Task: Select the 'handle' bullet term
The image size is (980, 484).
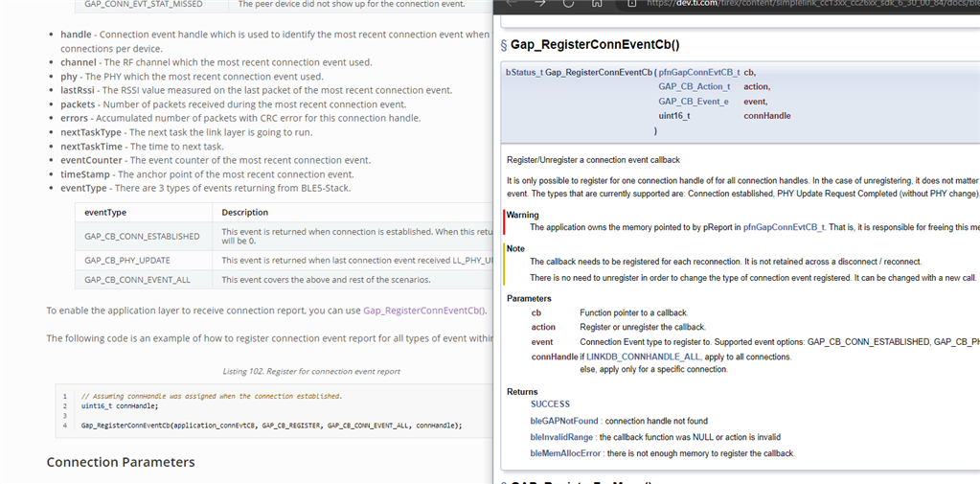Action: click(x=76, y=35)
